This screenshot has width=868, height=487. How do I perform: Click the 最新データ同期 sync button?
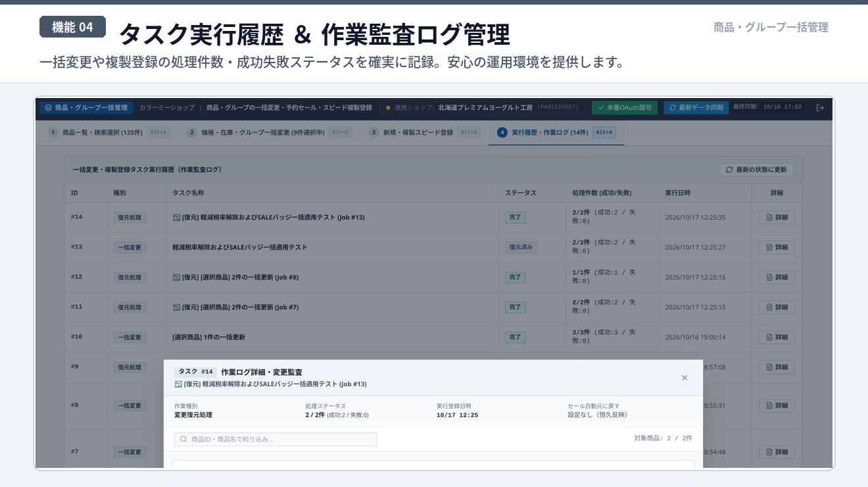696,107
